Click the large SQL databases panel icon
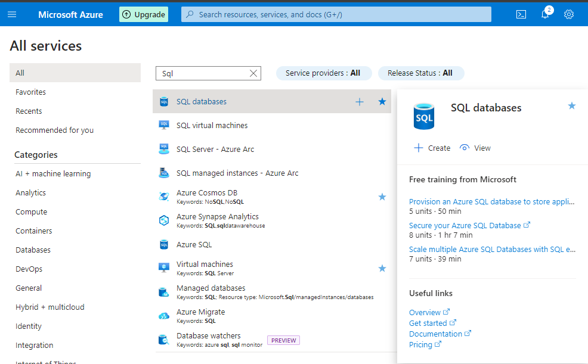Viewport: 588px width, 364px height. pyautogui.click(x=424, y=116)
